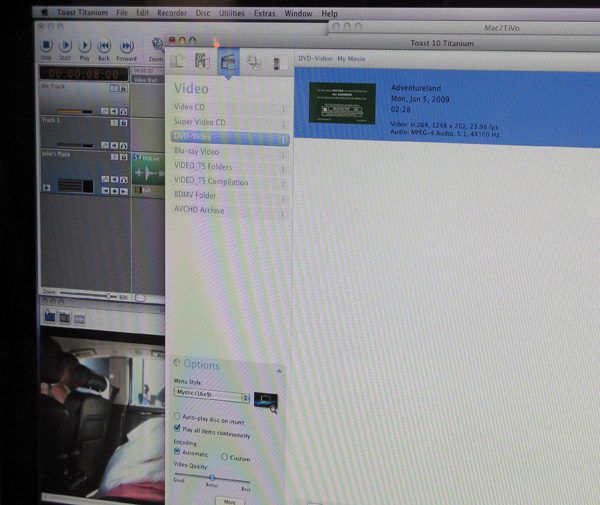
Task: Adjust the timeline Zoom slider
Action: click(109, 296)
